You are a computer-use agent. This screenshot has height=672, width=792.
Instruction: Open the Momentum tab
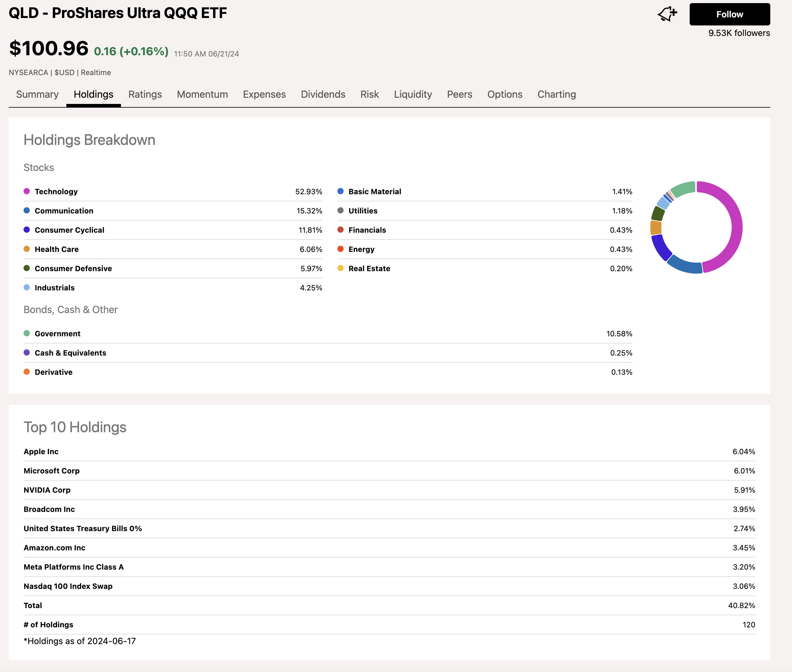coord(202,95)
